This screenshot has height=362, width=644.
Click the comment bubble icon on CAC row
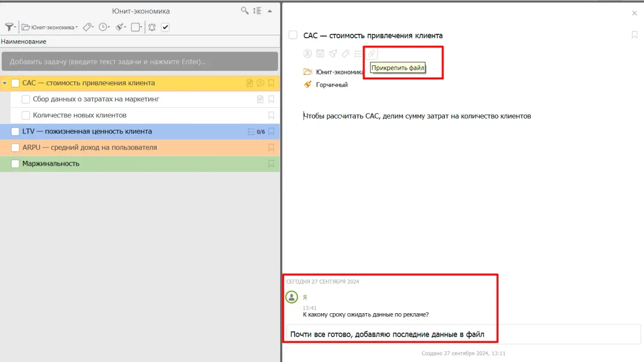(x=260, y=83)
